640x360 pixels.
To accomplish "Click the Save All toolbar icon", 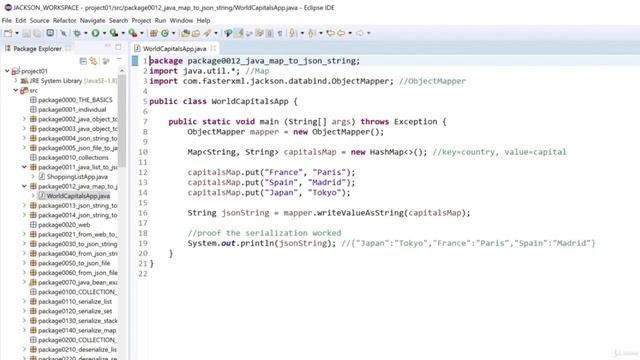I will click(37, 33).
